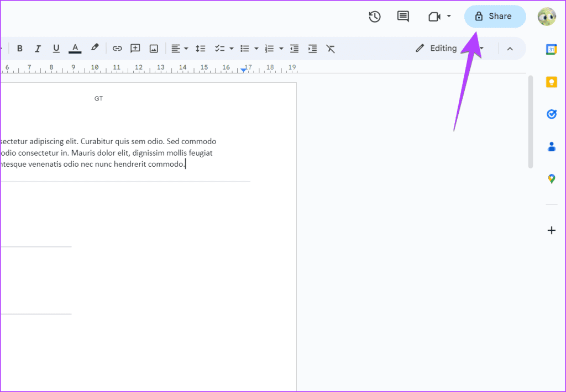Open Google Keep notes sidebar

coord(551,82)
